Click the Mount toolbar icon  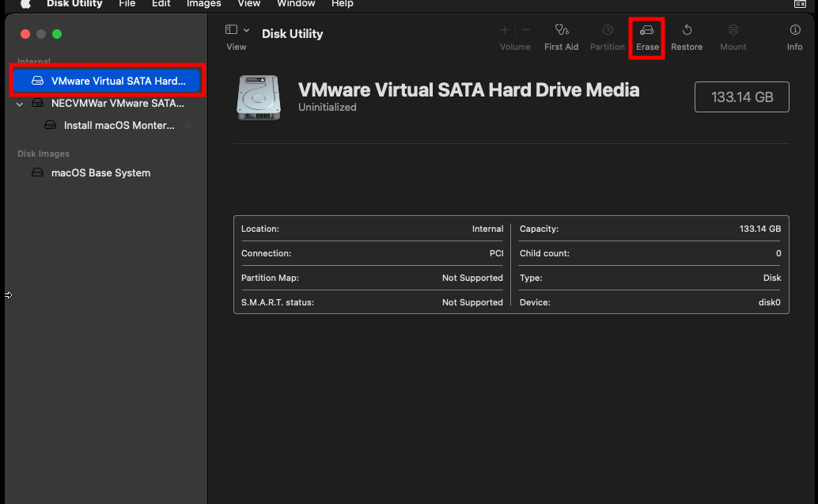coord(733,30)
